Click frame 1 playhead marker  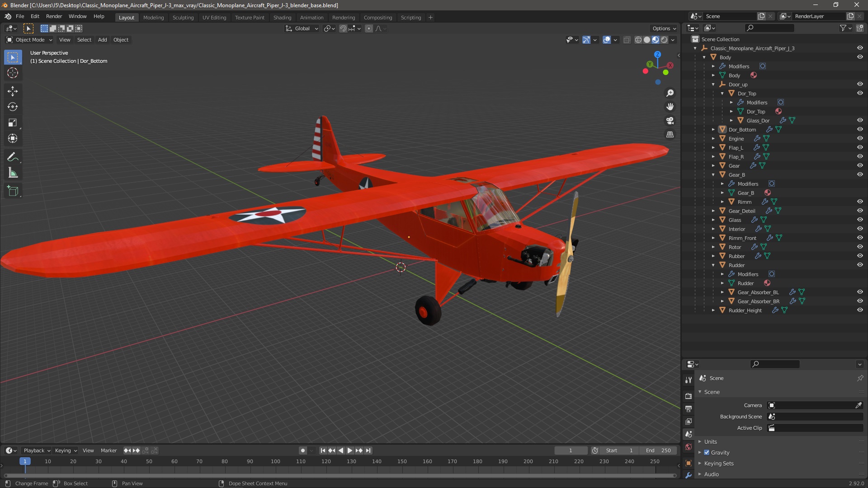(25, 461)
